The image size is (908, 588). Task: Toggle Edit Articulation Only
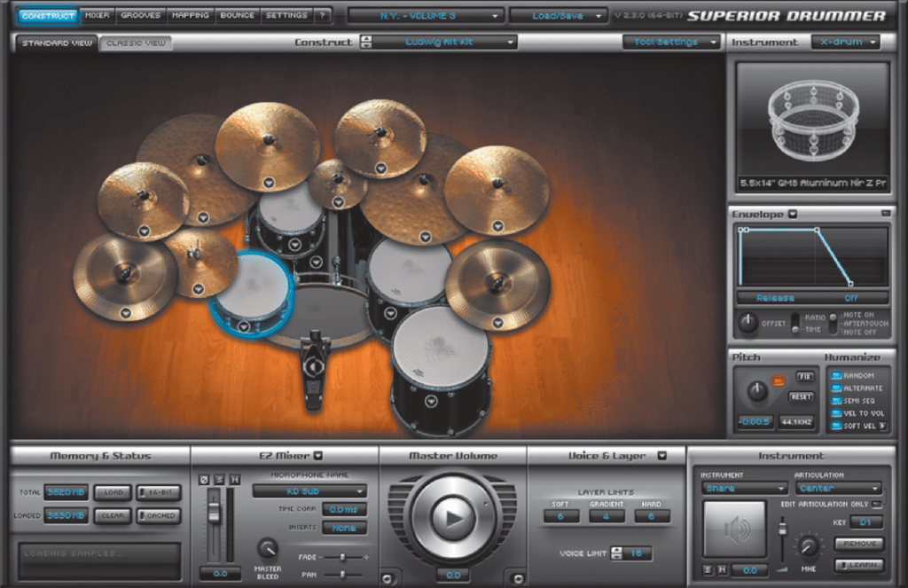tap(877, 505)
